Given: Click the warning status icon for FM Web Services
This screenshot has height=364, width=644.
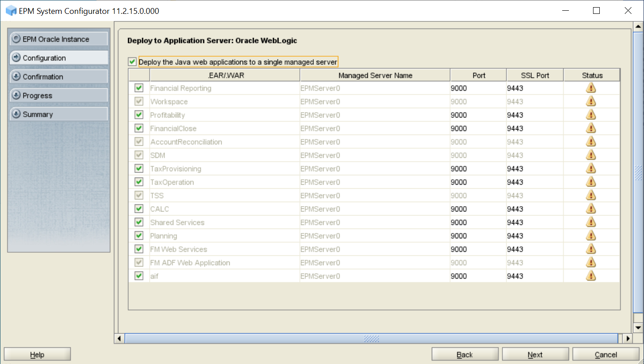Looking at the screenshot, I should [591, 249].
